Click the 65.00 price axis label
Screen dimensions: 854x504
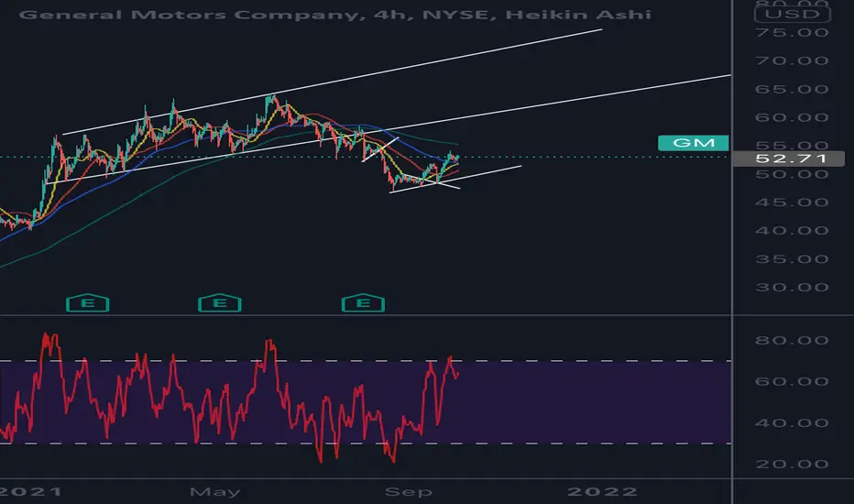792,90
